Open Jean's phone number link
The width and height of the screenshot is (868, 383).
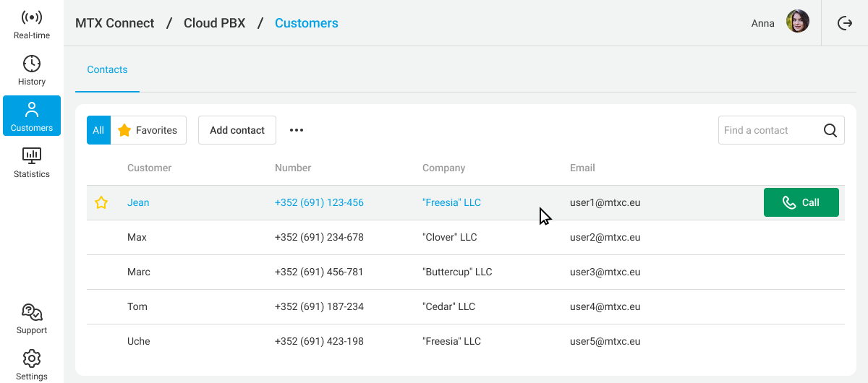(319, 203)
